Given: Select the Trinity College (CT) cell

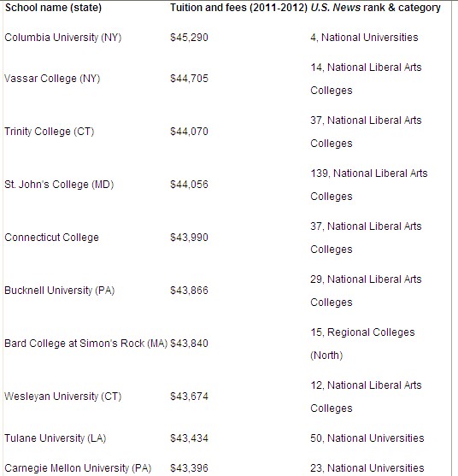Looking at the screenshot, I should coord(50,132).
